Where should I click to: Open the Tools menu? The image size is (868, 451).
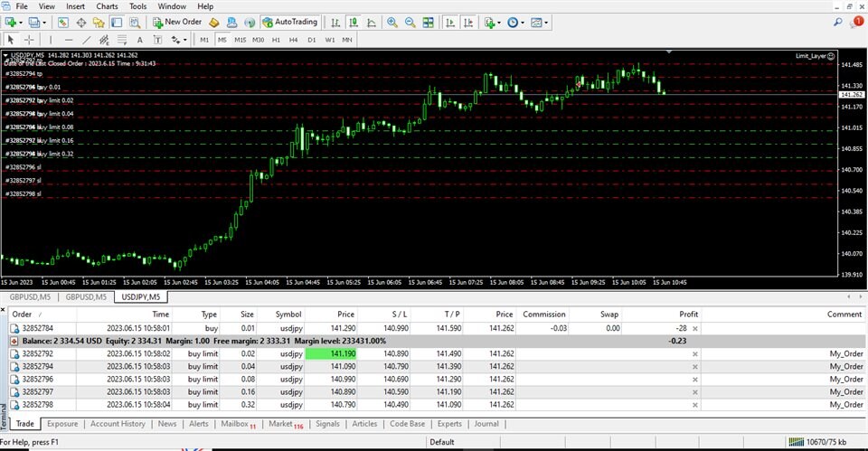pyautogui.click(x=137, y=6)
